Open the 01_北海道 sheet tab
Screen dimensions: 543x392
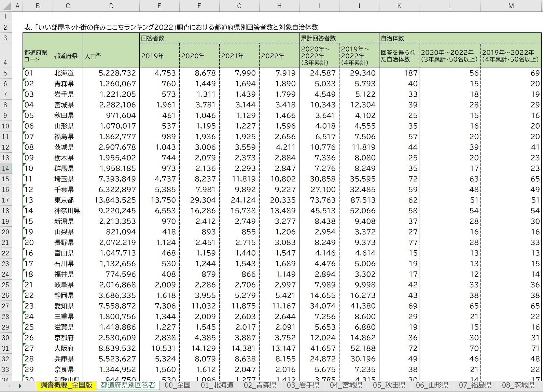tap(217, 385)
